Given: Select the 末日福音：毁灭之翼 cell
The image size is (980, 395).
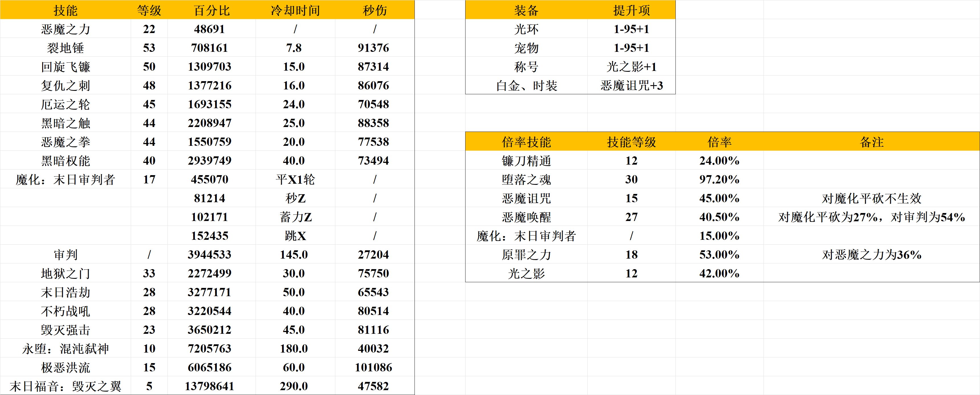Looking at the screenshot, I should [66, 386].
